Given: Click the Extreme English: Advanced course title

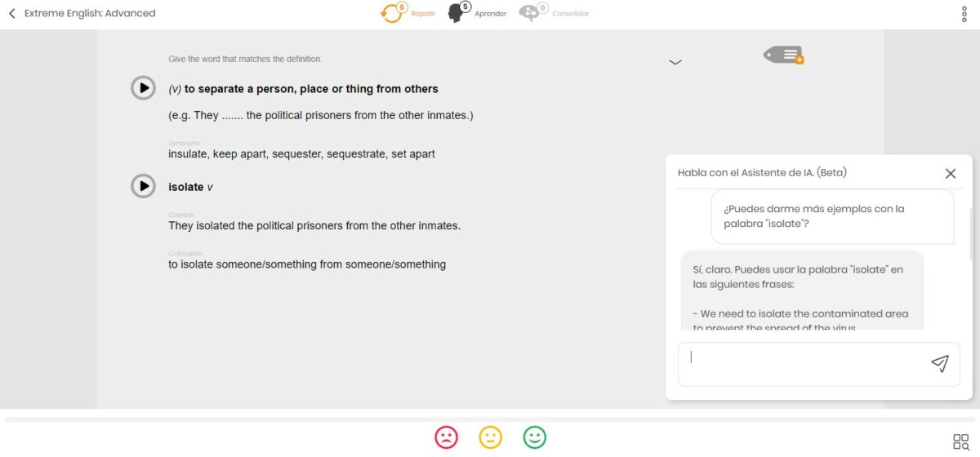Looking at the screenshot, I should [x=90, y=13].
